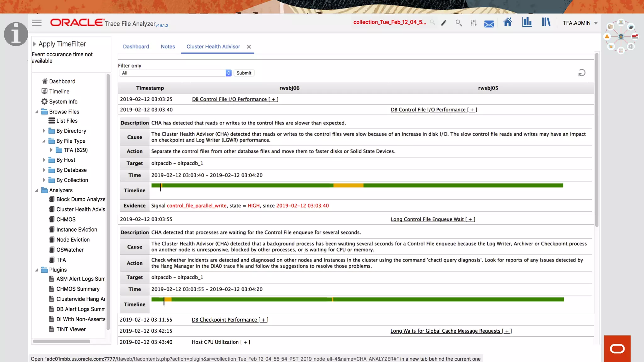Image resolution: width=644 pixels, height=362 pixels.
Task: Click the search magnifier icon in toolbar
Action: (x=459, y=23)
